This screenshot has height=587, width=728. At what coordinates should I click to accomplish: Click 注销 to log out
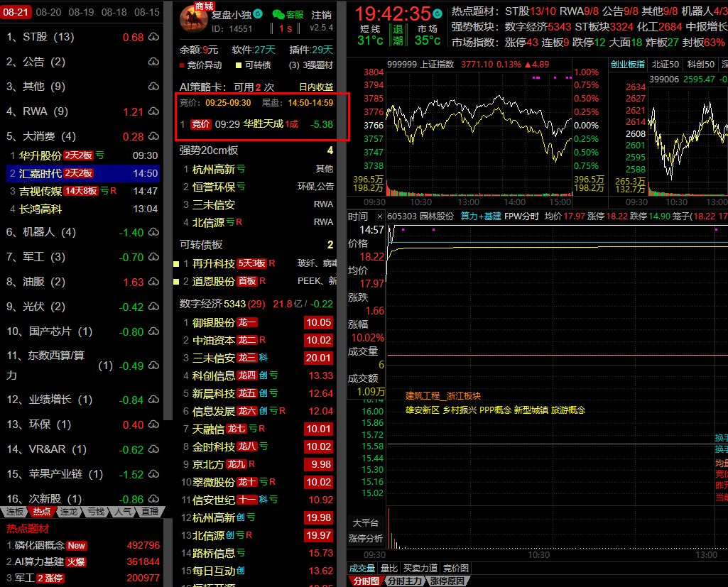(x=321, y=15)
